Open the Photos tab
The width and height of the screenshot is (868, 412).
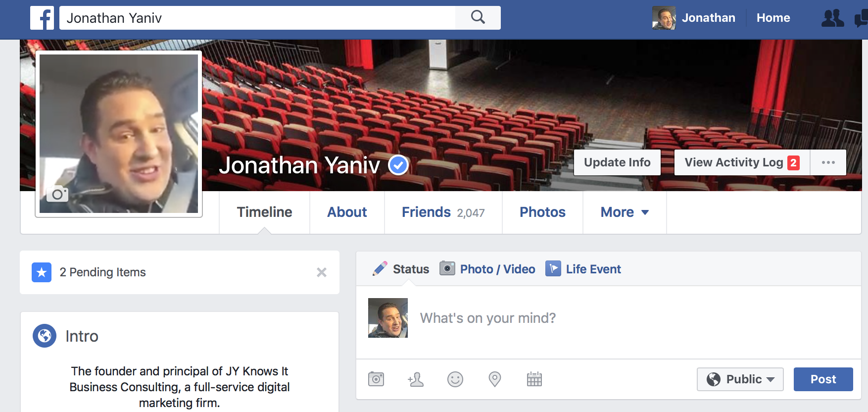pos(542,212)
